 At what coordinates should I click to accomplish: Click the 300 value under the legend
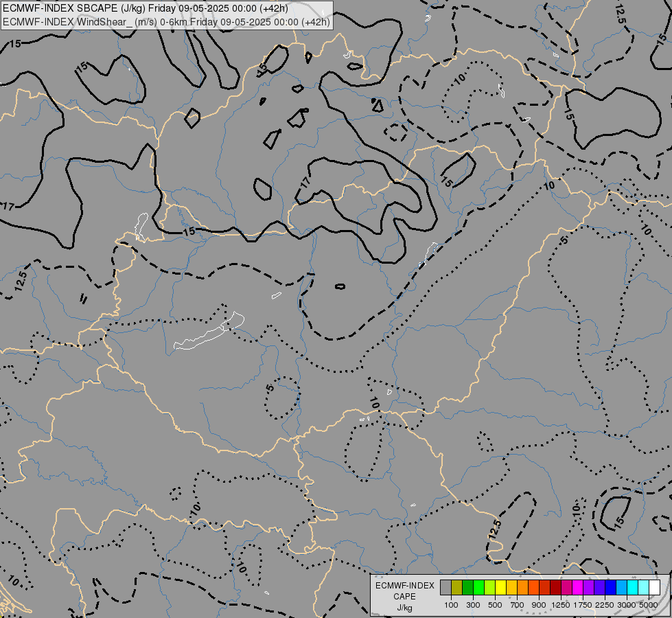tap(473, 605)
